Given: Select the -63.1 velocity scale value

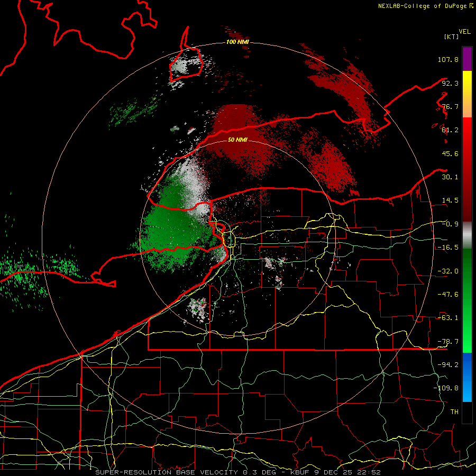Looking at the screenshot, I should (448, 318).
